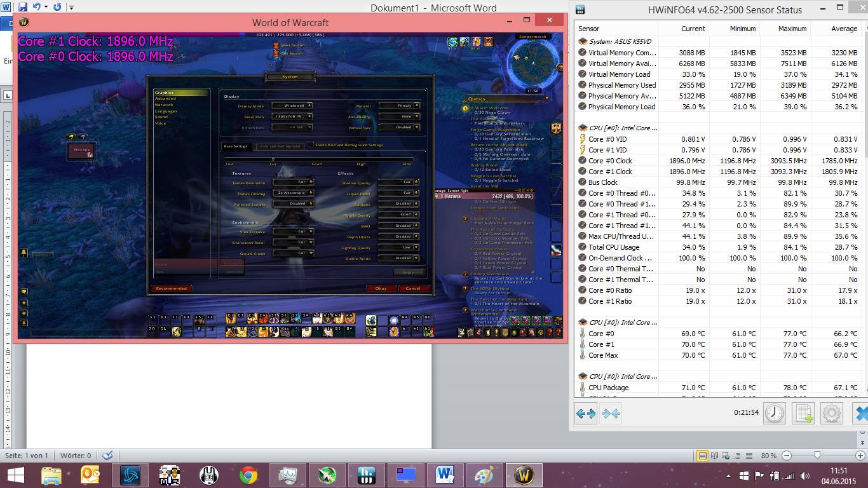Open the Windows Start button
The width and height of the screenshot is (868, 488).
pos(16,475)
